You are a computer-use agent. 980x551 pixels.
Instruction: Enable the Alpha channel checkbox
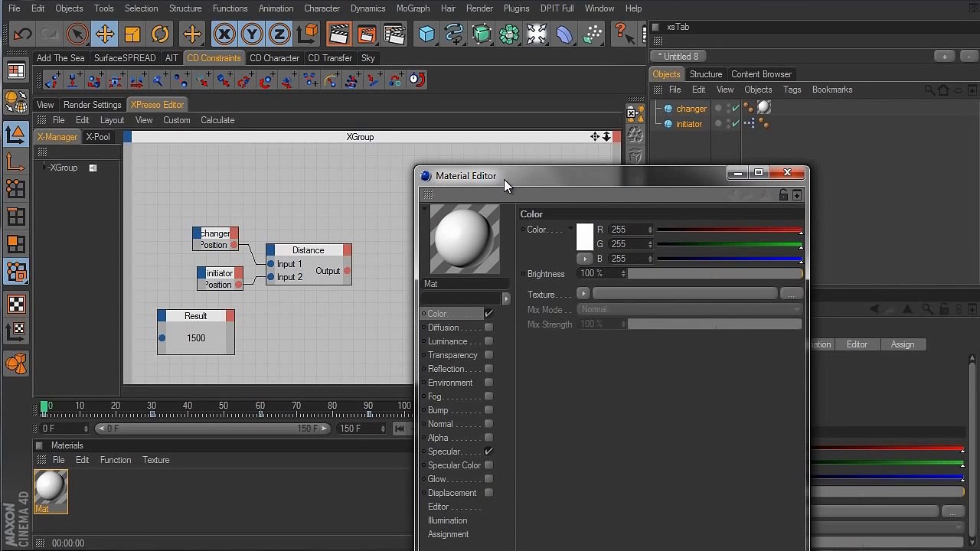488,438
